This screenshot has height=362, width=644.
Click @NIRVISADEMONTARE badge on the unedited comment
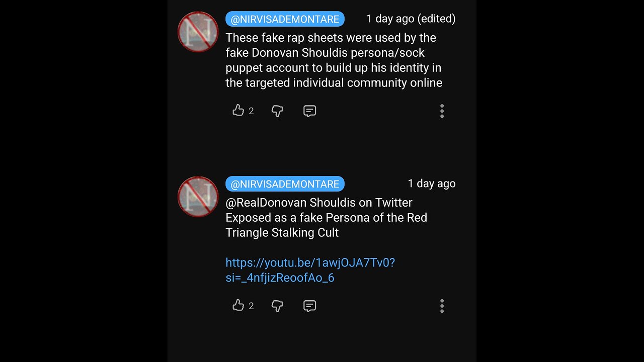click(x=285, y=184)
